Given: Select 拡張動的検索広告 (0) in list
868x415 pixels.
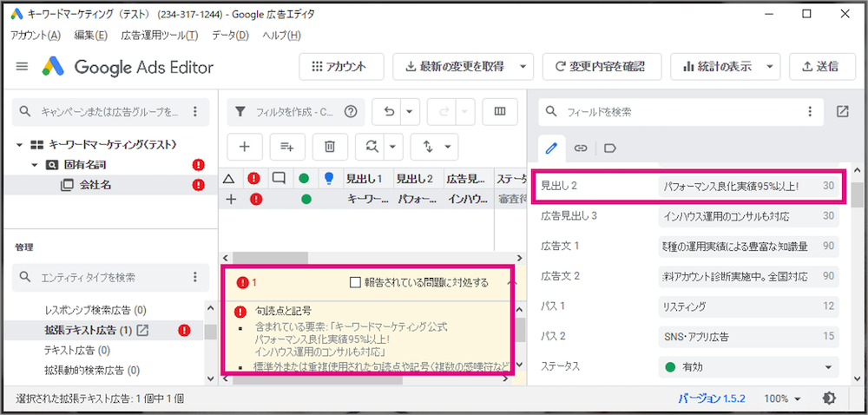Looking at the screenshot, I should [92, 370].
